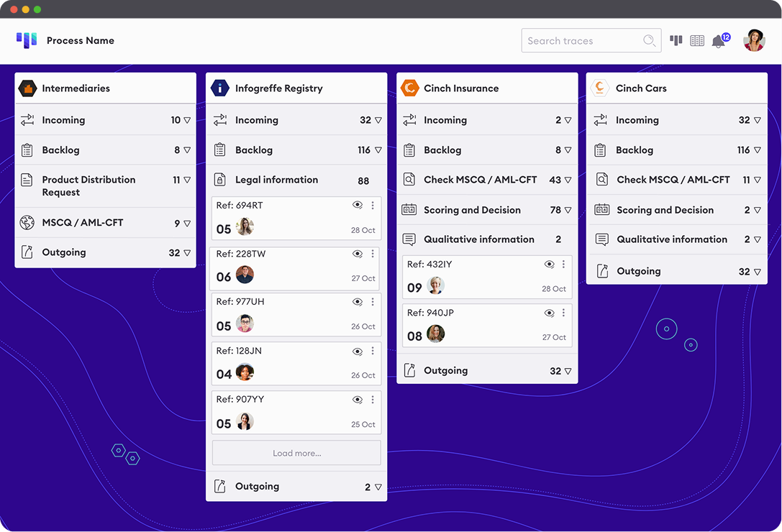Expand Check MSCQ arrow in Cinch Insurance
This screenshot has width=782, height=532.
click(568, 180)
